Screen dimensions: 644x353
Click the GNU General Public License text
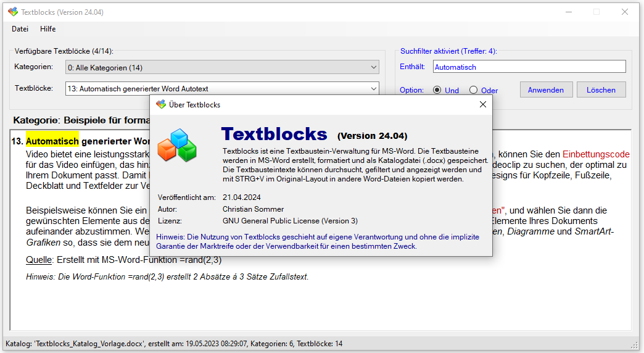point(290,221)
